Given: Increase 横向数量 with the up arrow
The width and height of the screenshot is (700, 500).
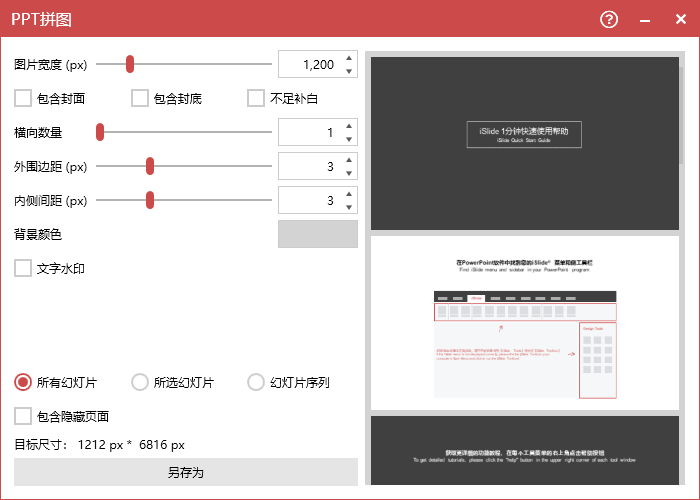Looking at the screenshot, I should 349,126.
